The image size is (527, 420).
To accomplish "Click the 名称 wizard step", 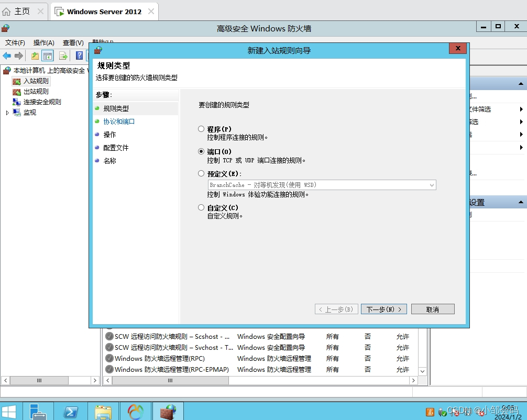I will [109, 161].
